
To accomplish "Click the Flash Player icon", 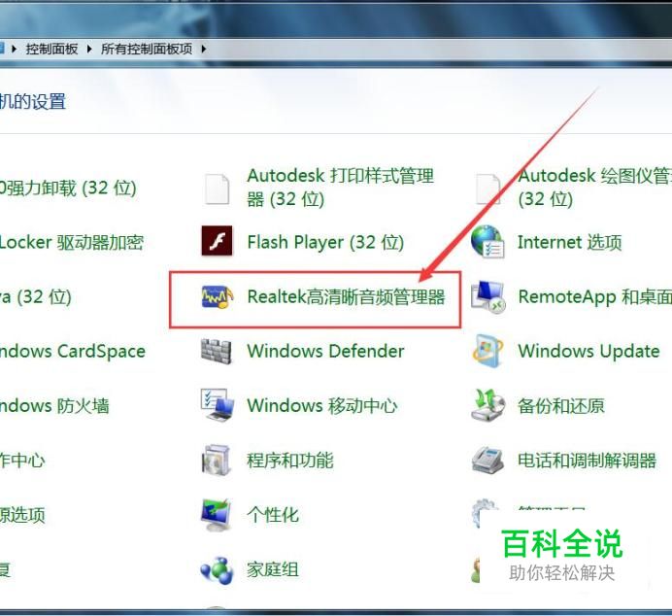I will click(218, 241).
